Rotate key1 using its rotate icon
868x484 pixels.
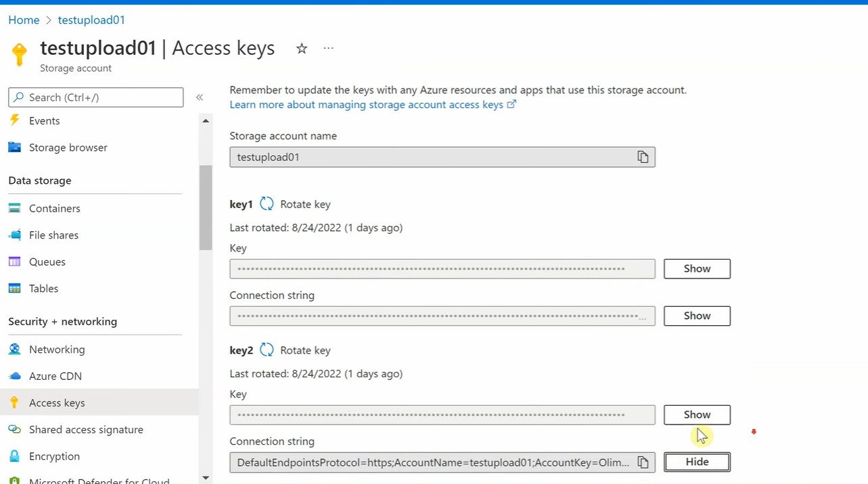tap(266, 203)
